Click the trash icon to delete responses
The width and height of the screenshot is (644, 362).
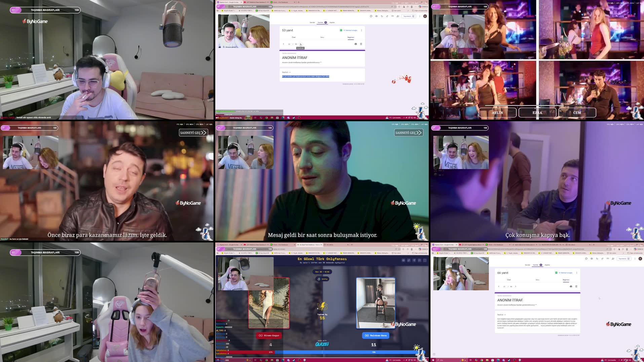(361, 44)
